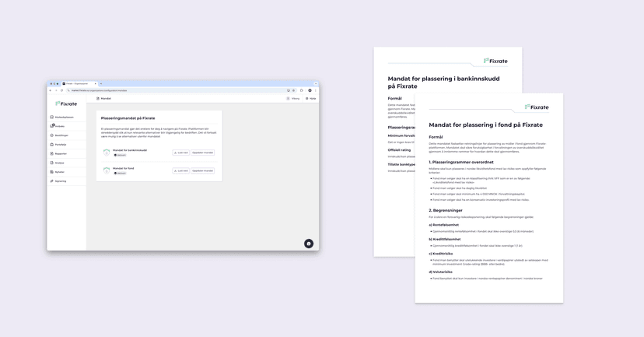
Task: Open Innboks from the left sidebar
Action: click(x=60, y=126)
